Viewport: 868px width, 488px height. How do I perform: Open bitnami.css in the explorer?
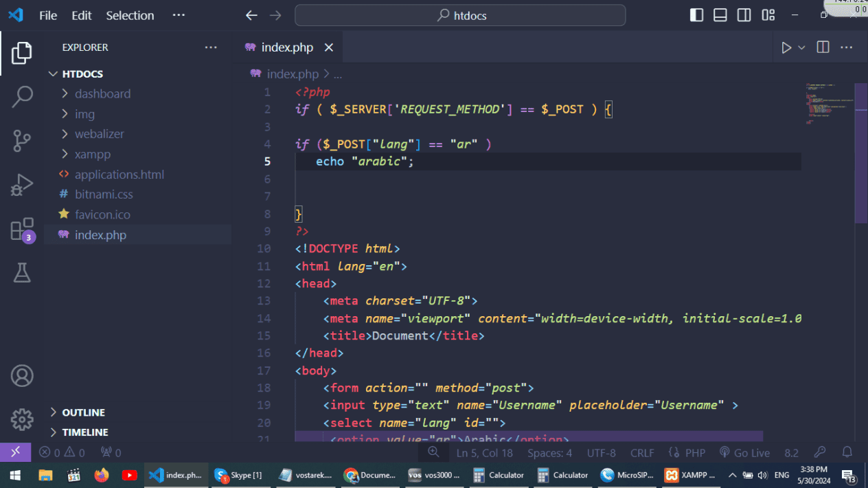137,195
